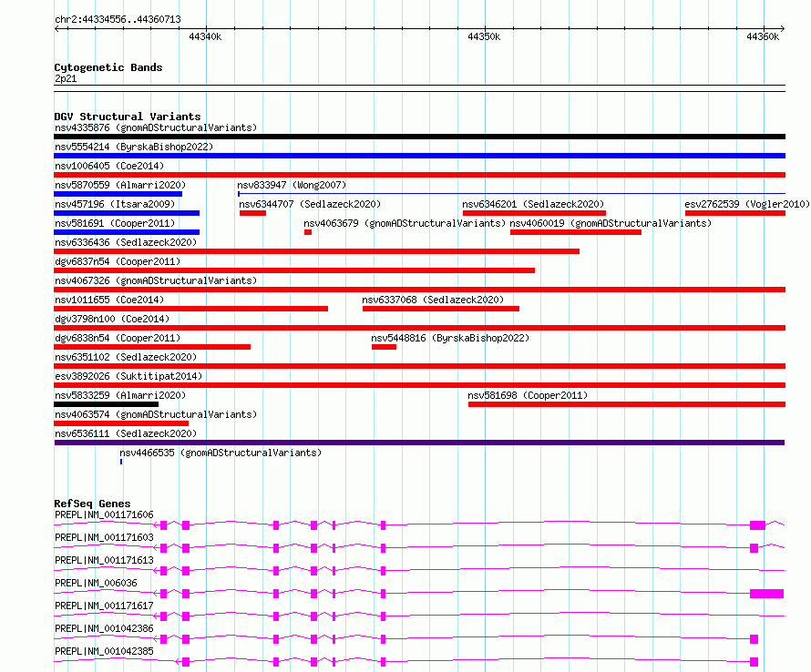Viewport: 811px width, 672px height.
Task: Open nsv581698 (Cooper2011) label
Action: pos(528,395)
